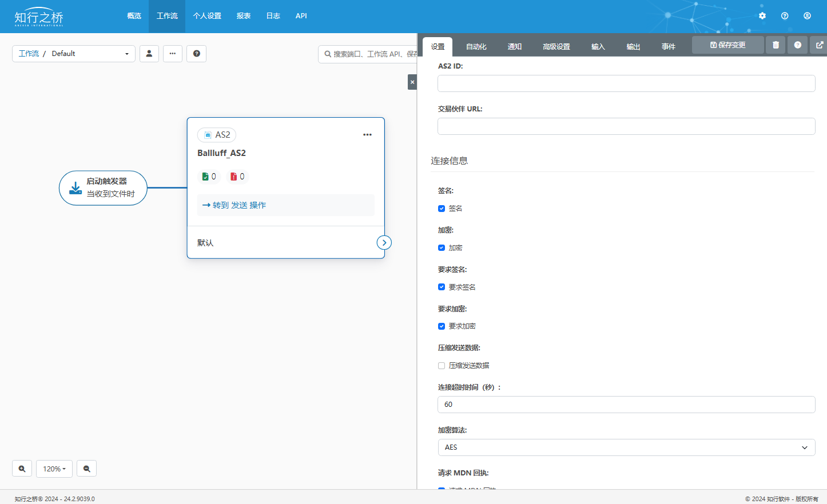Click the AS2 connector type badge
The width and height of the screenshot is (827, 504).
tap(217, 135)
